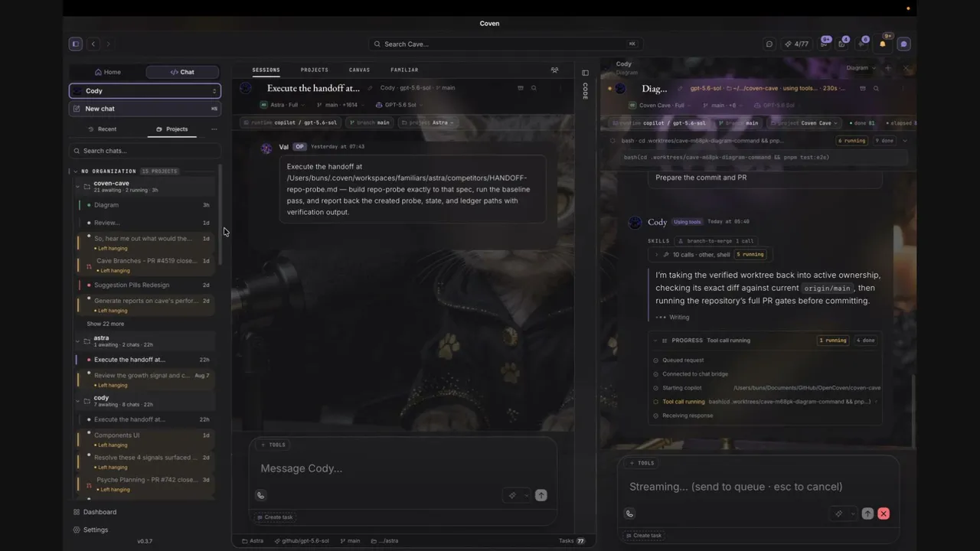Open the Cody agent selector
Screen dimensions: 980x551
[145, 91]
